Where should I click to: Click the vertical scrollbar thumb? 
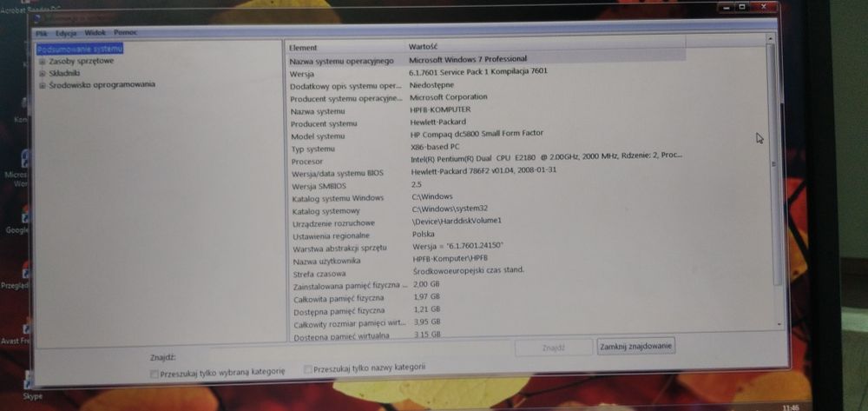pos(774,163)
